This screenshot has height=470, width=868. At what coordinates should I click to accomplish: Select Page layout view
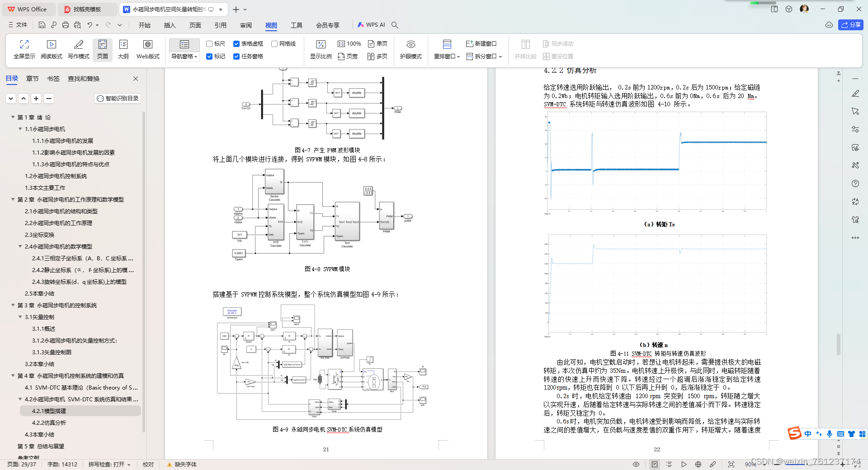coord(103,49)
